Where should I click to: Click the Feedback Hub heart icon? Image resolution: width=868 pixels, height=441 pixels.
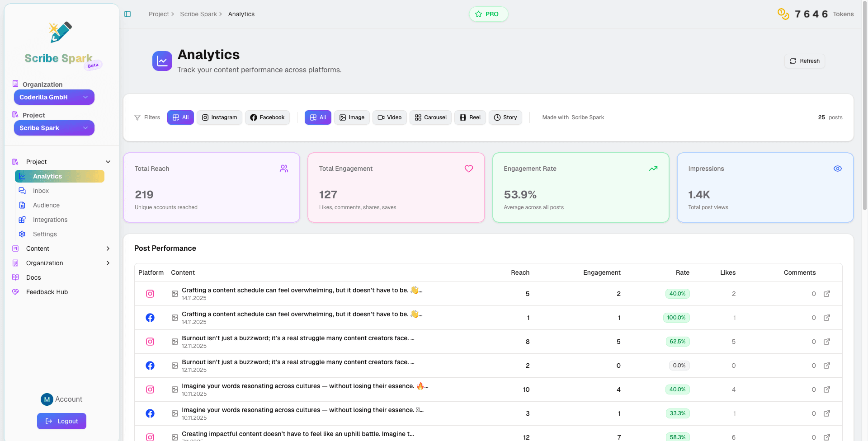point(15,292)
